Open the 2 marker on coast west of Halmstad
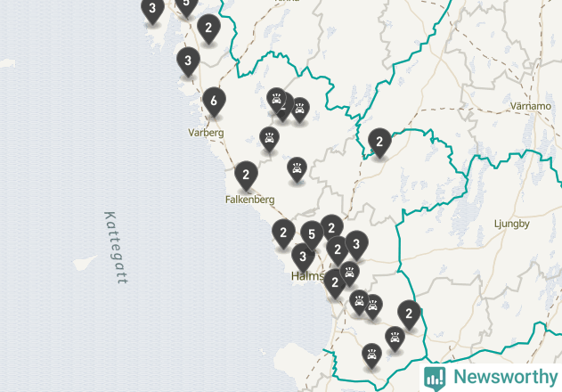The width and height of the screenshot is (562, 392). tap(283, 233)
